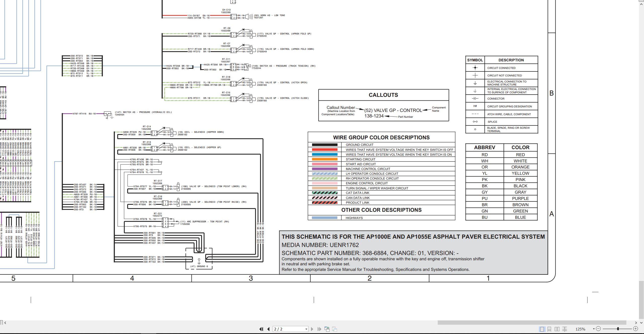Jump to the last page
This screenshot has width=644, height=334.
(x=319, y=329)
